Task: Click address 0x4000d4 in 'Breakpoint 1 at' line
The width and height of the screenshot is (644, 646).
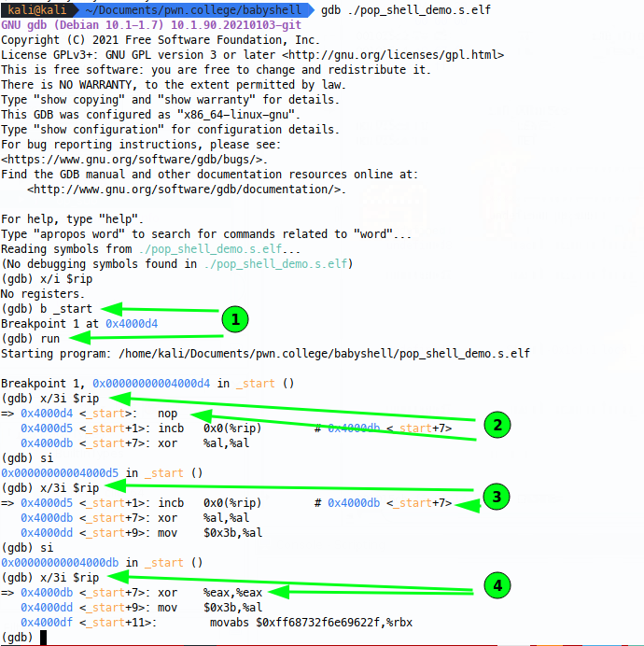Action: (x=132, y=324)
